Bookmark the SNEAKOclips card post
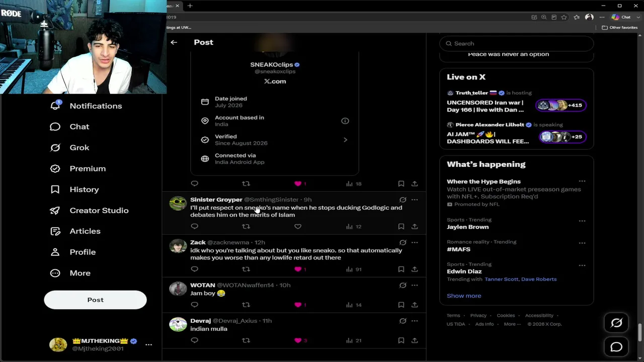Viewport: 644px width, 362px height. [401, 184]
